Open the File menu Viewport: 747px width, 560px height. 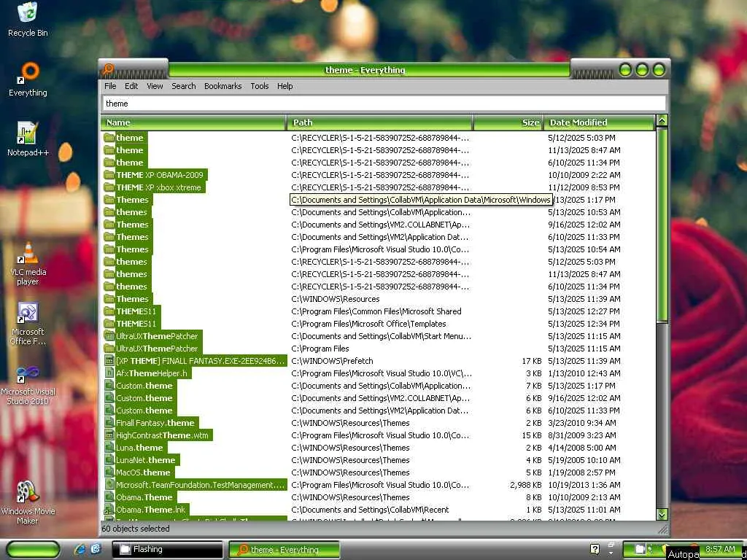(110, 86)
